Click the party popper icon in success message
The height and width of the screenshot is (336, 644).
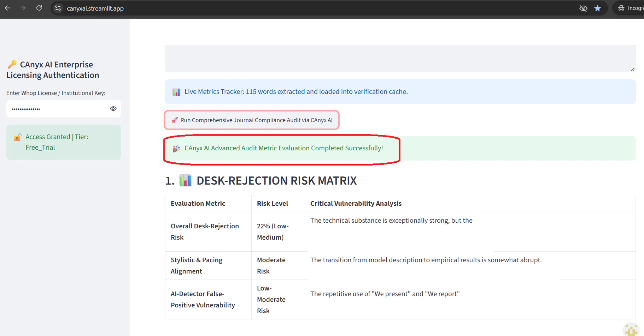coord(176,148)
